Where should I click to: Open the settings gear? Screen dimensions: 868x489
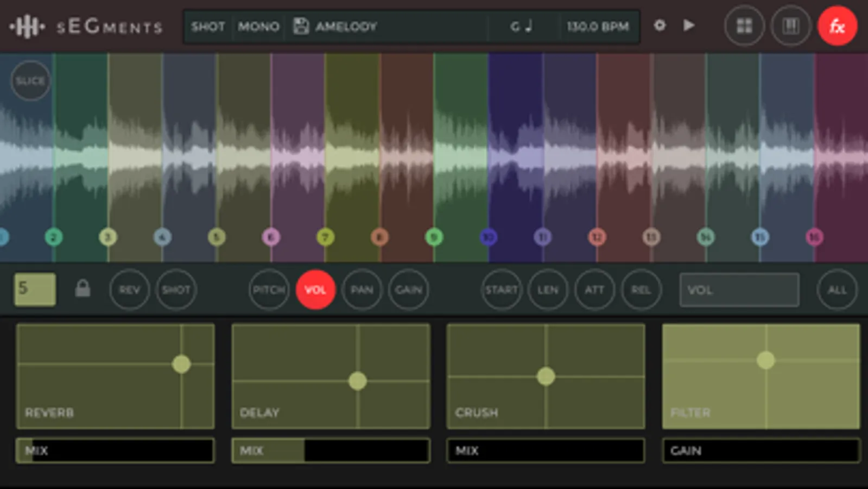point(660,26)
